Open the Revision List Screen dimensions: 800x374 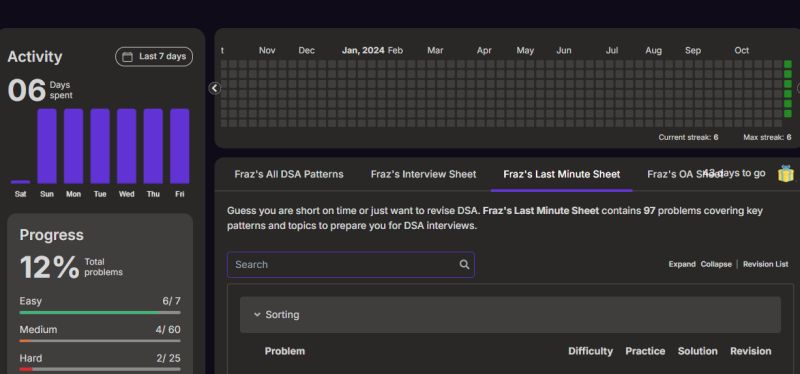[x=765, y=264]
